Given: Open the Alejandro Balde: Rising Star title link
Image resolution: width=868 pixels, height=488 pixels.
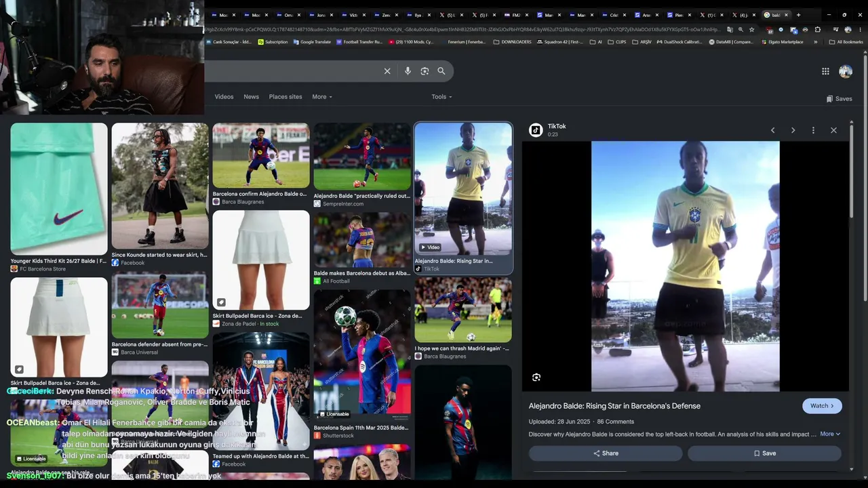Looking at the screenshot, I should click(x=614, y=406).
